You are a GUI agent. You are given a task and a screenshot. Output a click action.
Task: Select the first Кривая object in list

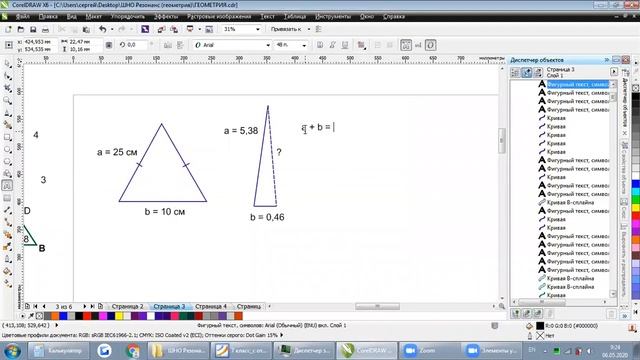[556, 118]
